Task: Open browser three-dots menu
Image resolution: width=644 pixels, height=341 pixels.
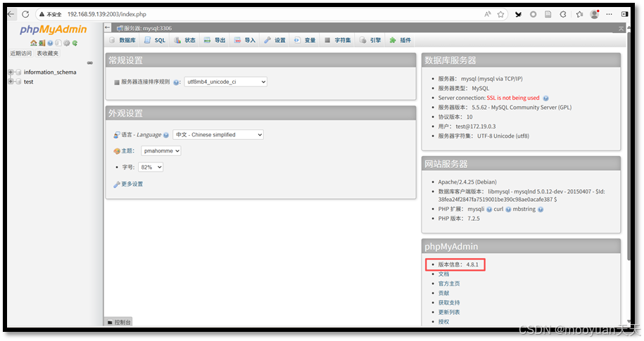Action: pos(609,14)
